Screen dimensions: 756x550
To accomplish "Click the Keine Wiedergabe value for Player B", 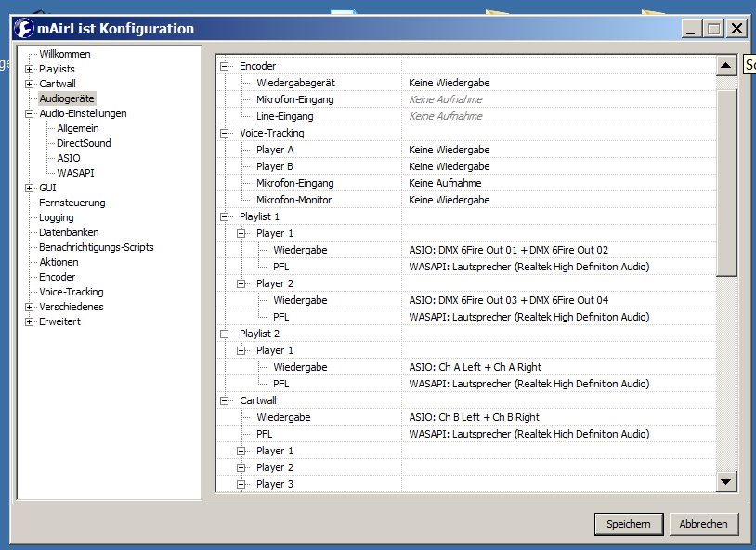I will coord(450,166).
